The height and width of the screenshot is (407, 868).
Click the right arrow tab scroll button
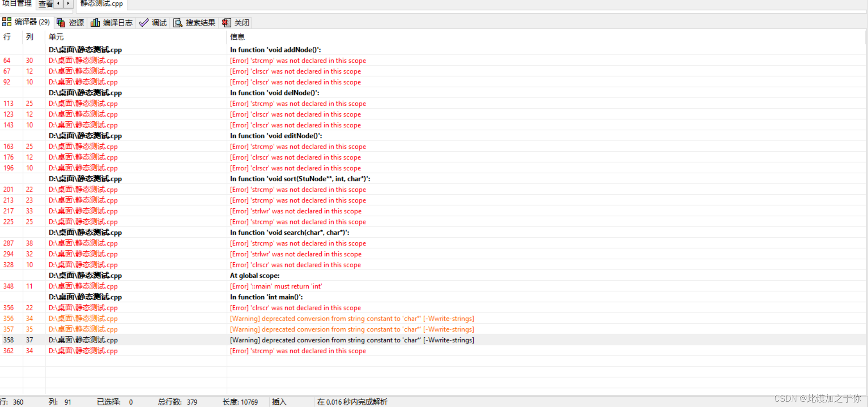tap(68, 4)
